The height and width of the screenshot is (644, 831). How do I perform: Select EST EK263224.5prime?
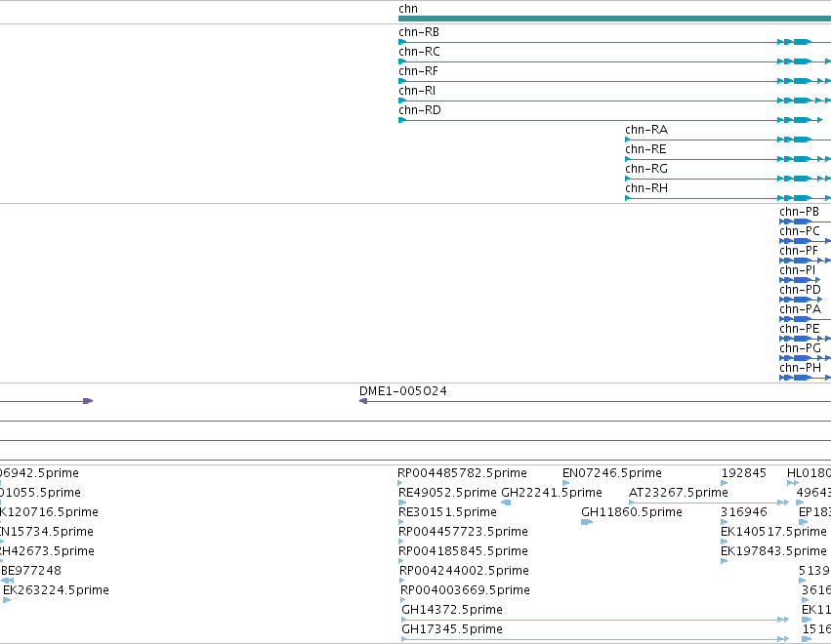coord(56,590)
